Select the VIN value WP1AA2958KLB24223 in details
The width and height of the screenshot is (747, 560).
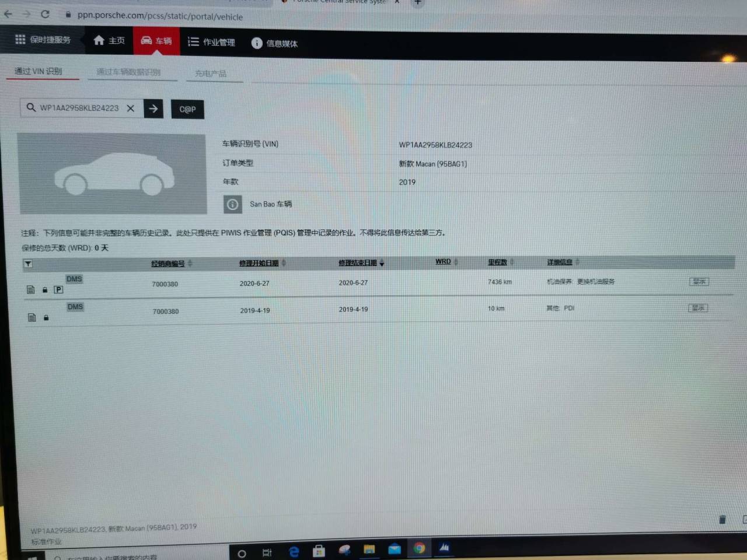click(x=435, y=145)
